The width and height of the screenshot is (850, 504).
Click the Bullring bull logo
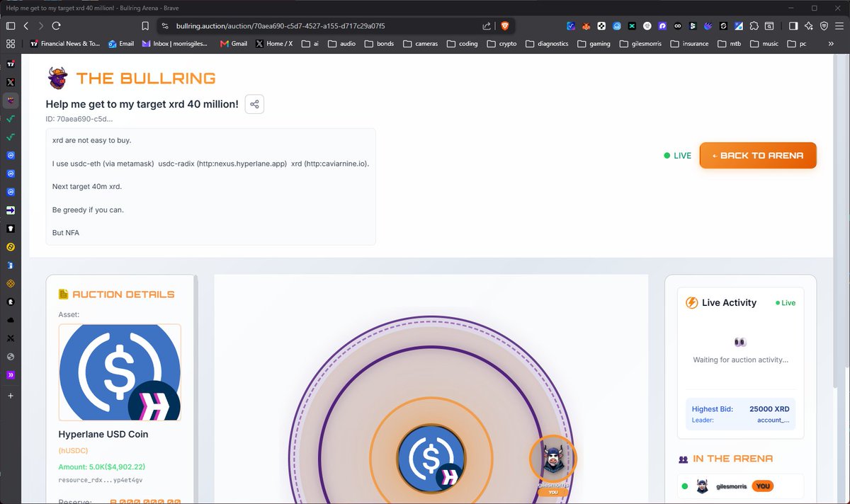coord(57,78)
